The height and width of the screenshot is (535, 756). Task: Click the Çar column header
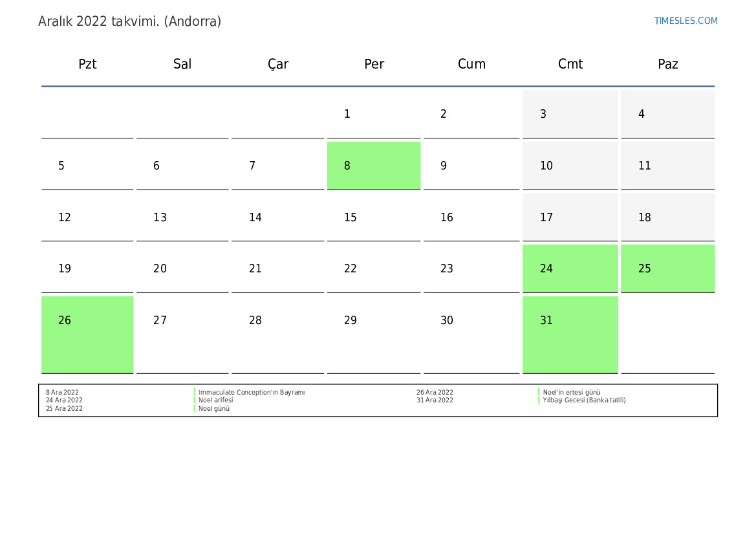click(277, 64)
